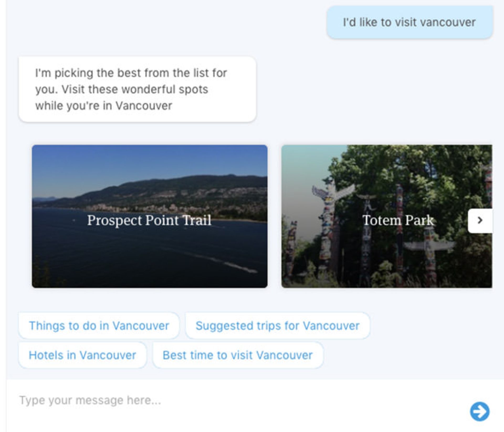The width and height of the screenshot is (504, 432).
Task: Click the Prospect Point Trail title text
Action: pyautogui.click(x=149, y=220)
